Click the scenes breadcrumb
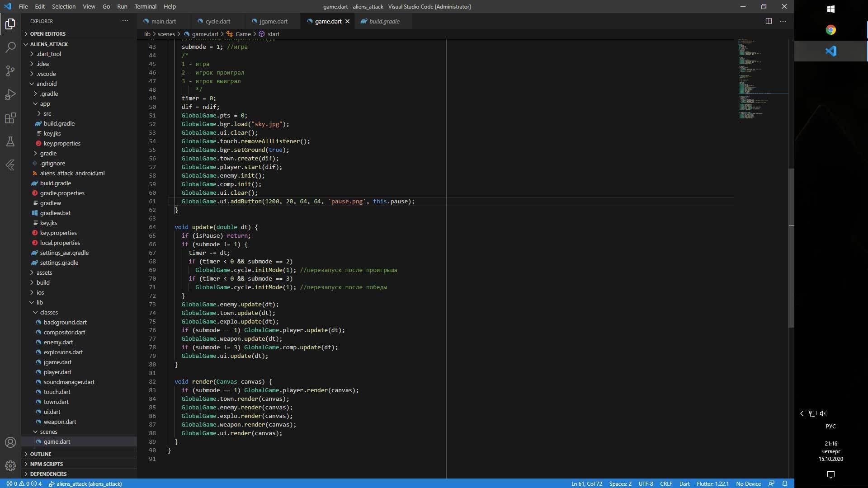868x488 pixels. 166,34
